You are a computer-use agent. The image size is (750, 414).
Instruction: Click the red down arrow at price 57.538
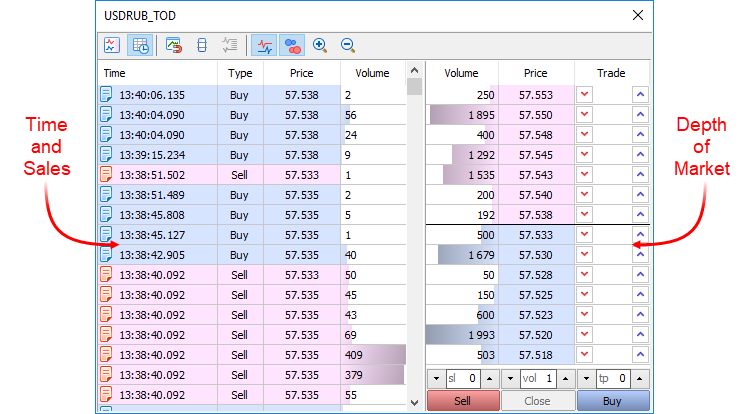pyautogui.click(x=585, y=215)
